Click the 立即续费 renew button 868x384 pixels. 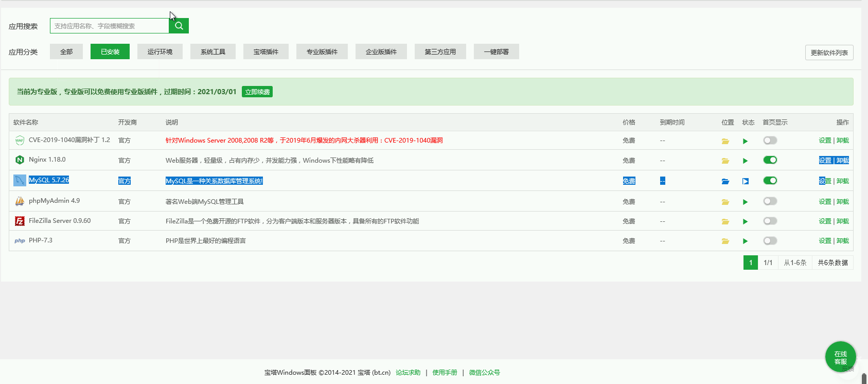(257, 92)
